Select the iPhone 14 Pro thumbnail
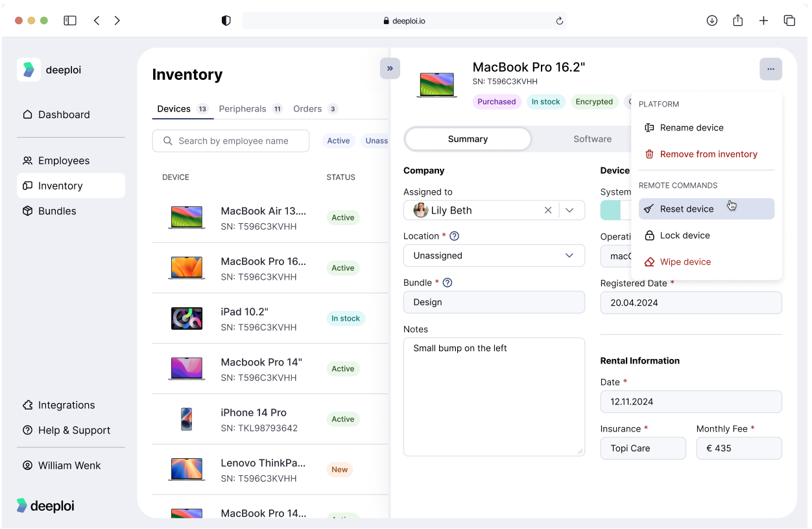Viewport: 812px width, 529px height. (187, 419)
